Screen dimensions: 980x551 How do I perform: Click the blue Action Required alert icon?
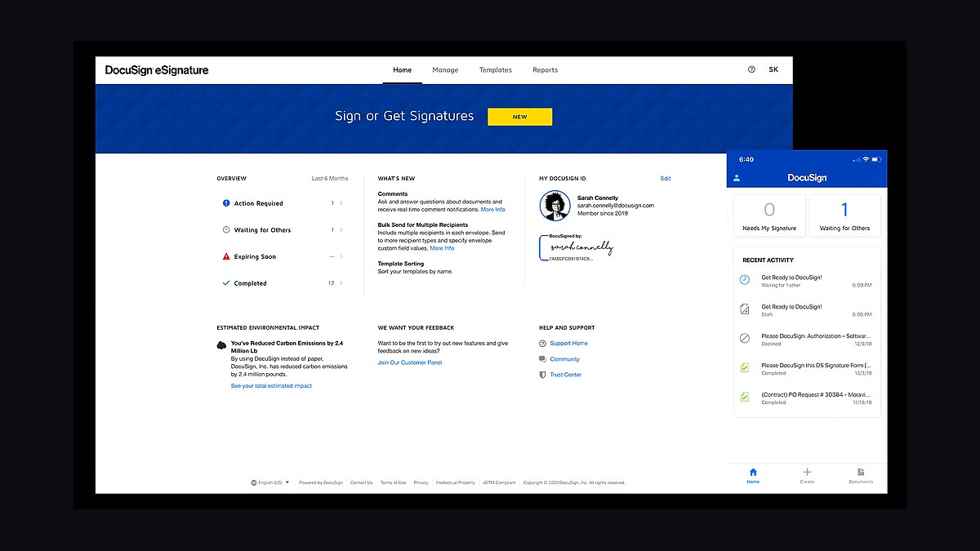[x=226, y=203]
